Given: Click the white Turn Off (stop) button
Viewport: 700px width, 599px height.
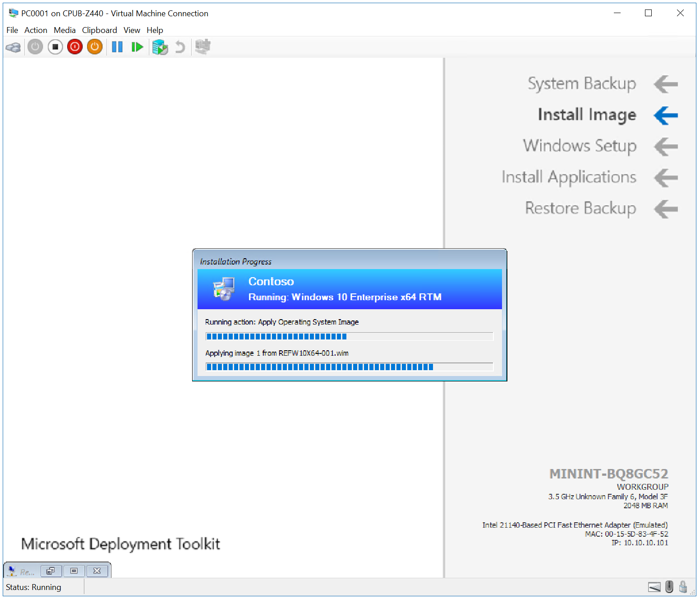Looking at the screenshot, I should coord(55,47).
